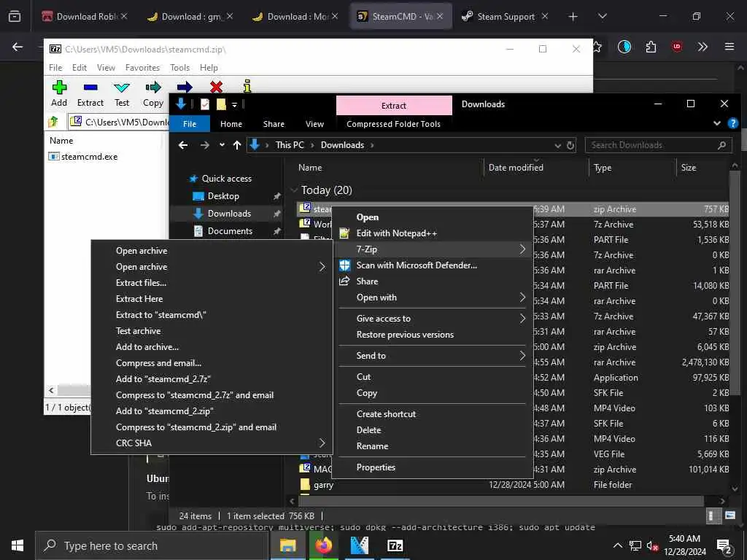Screen dimensions: 747x560
Task: Click the 7-Zip Move blue arrow icon
Action: [185, 87]
